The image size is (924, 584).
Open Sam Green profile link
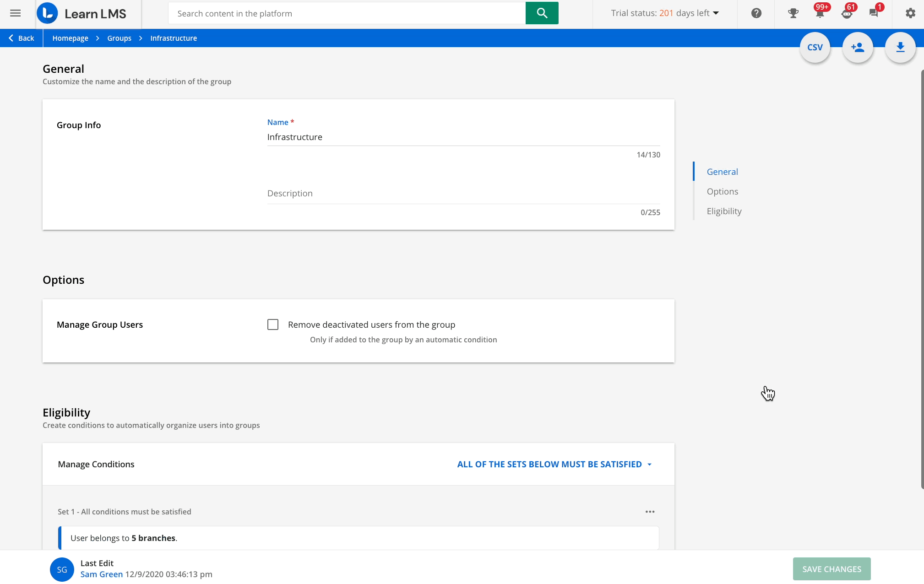(102, 574)
